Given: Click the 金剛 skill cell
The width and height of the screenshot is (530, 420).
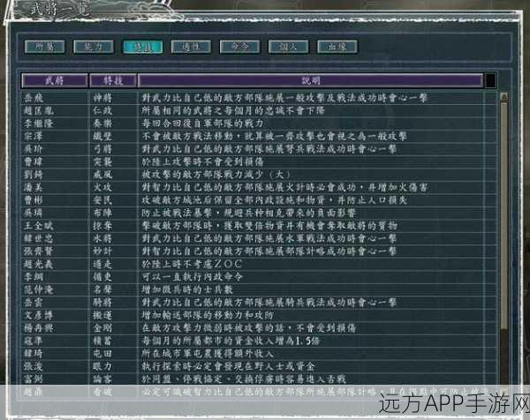Looking at the screenshot, I should tap(102, 328).
